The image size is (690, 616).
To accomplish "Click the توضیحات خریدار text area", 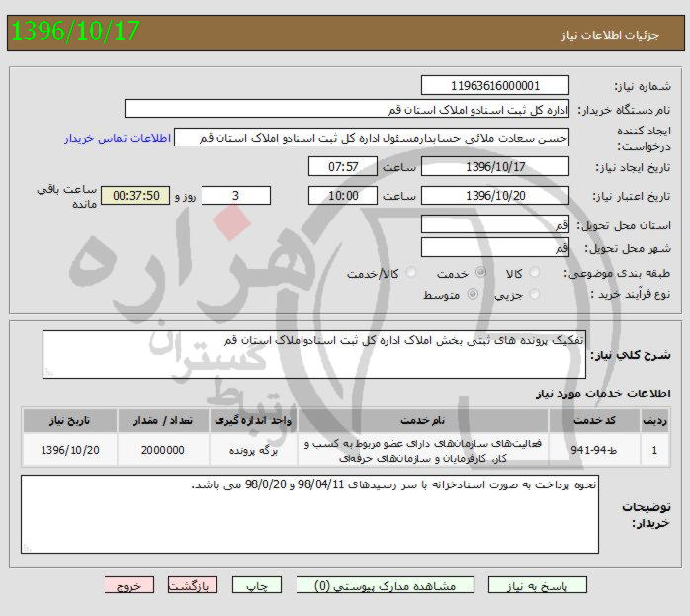I will (309, 514).
